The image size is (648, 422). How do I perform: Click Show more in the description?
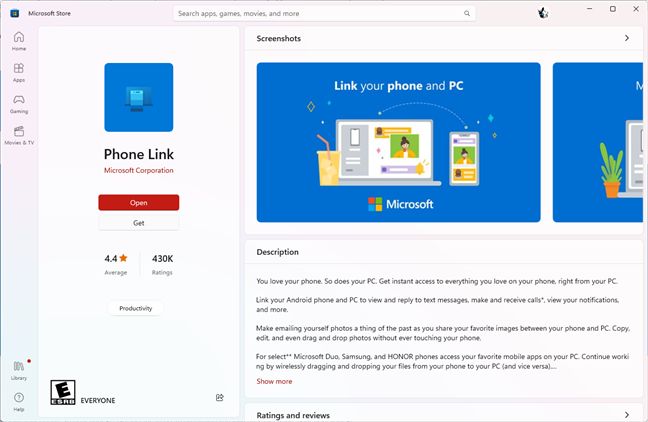click(x=274, y=381)
